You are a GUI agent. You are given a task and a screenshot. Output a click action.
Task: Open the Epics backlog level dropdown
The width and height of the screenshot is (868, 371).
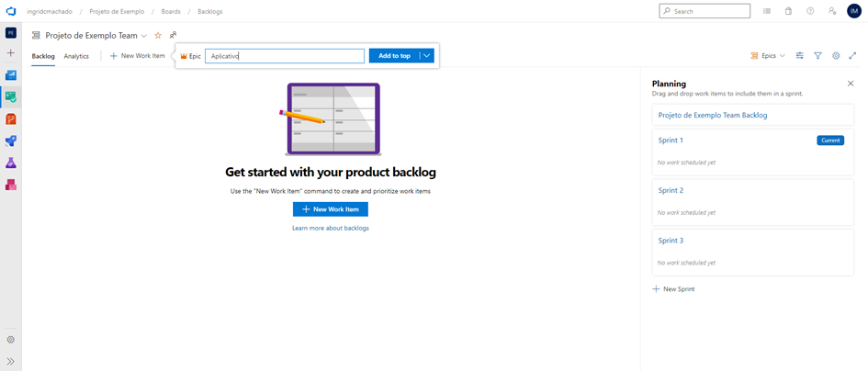coord(768,55)
